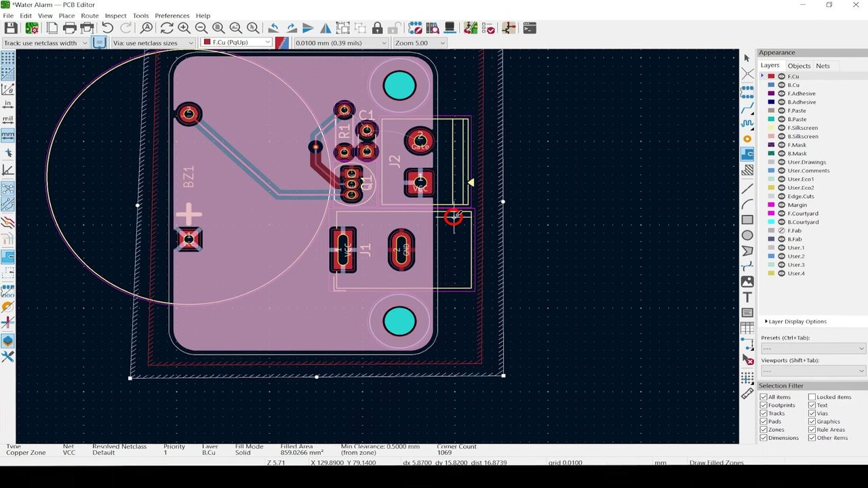Expand Layer Display Options
Screen dimensions: 868x488
[795, 321]
